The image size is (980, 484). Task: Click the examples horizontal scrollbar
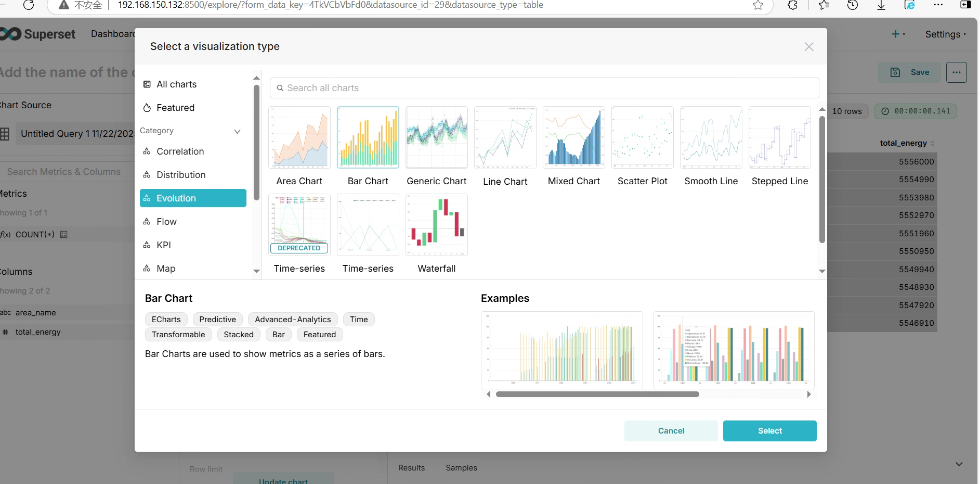pyautogui.click(x=597, y=394)
